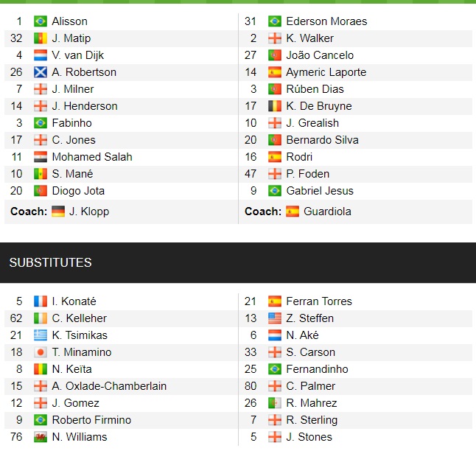476x451 pixels.
Task: Click the Netherlands flag next to V. van Dijk
Action: (x=40, y=55)
